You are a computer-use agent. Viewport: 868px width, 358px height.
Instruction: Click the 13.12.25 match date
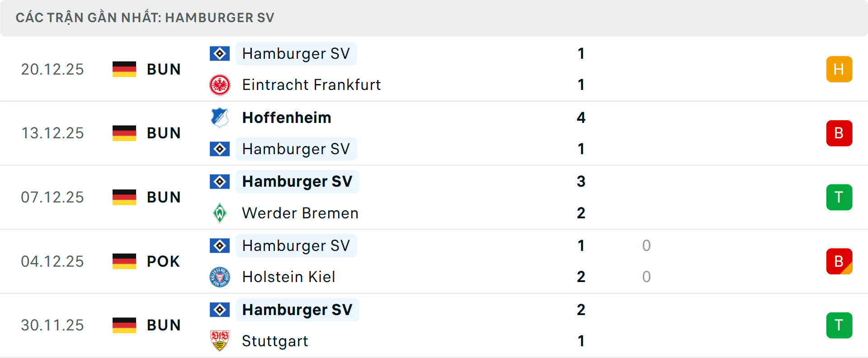[x=52, y=133]
